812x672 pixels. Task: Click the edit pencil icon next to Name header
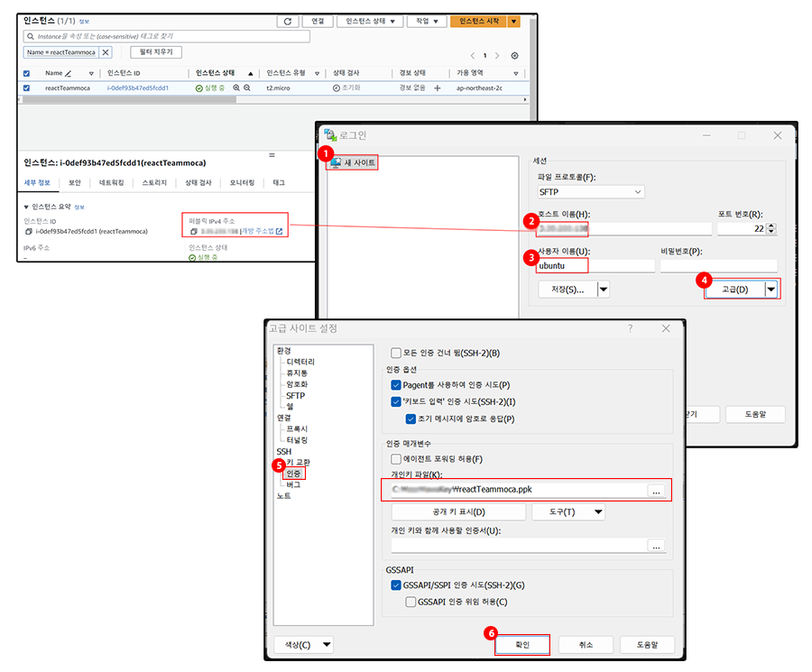[68, 73]
